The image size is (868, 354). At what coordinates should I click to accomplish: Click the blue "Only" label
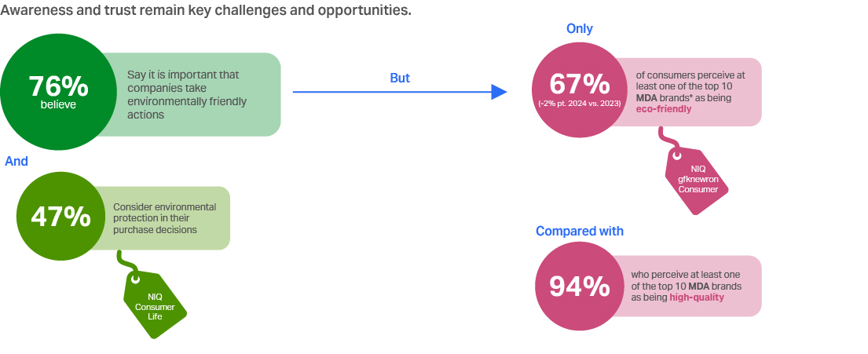[580, 29]
